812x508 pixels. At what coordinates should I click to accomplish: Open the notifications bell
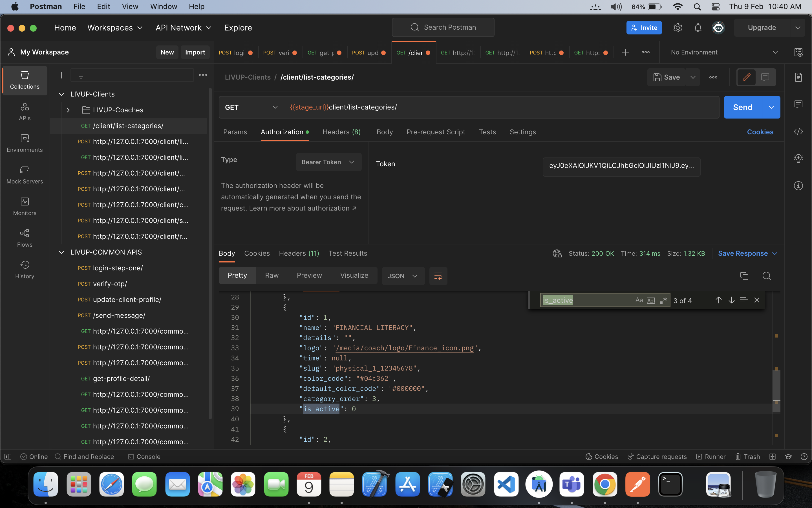tap(698, 28)
